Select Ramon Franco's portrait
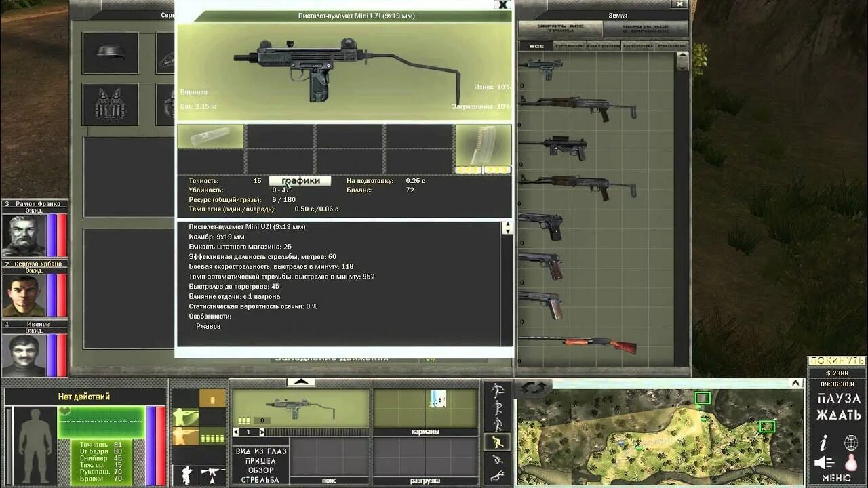The image size is (868, 488). tap(24, 235)
